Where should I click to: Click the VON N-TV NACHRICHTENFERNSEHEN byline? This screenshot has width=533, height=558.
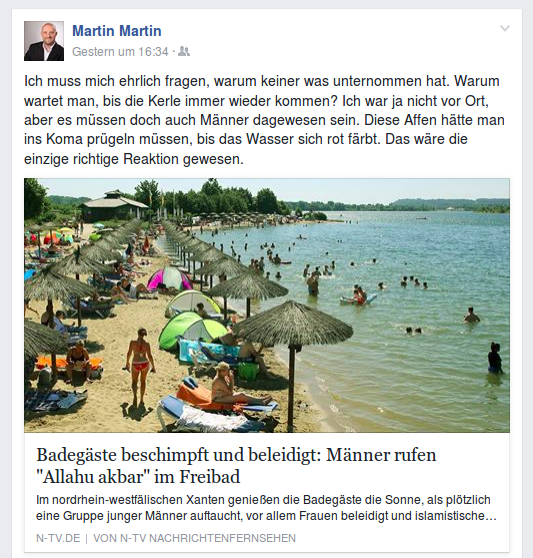point(194,538)
